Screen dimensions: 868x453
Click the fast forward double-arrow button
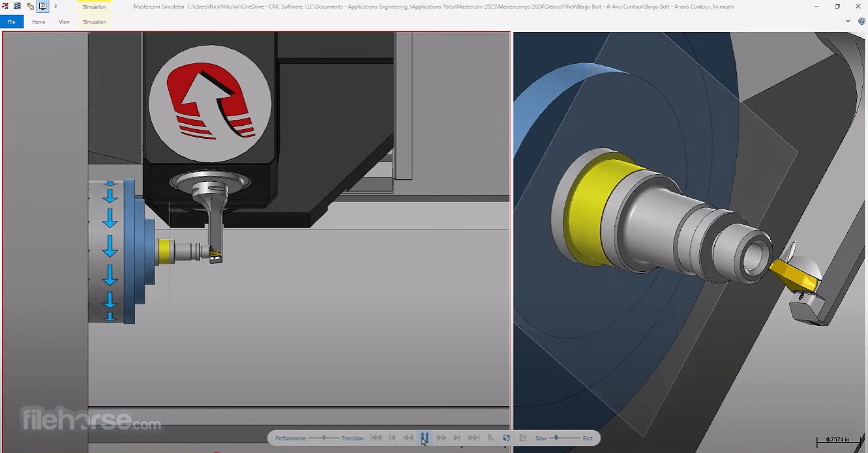[x=441, y=438]
